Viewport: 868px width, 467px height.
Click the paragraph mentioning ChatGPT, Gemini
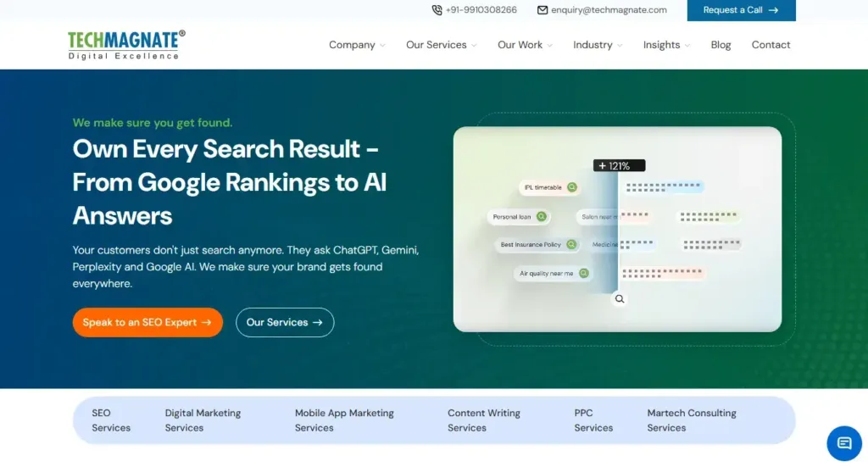(x=246, y=267)
